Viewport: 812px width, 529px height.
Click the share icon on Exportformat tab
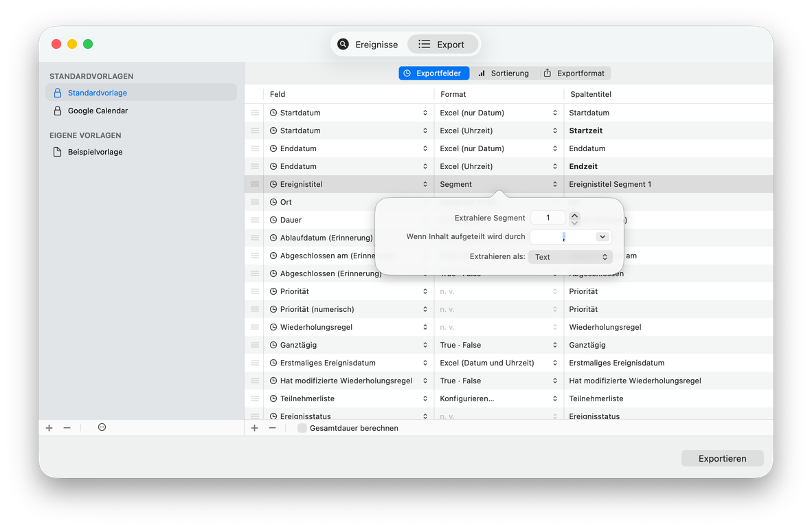click(548, 73)
